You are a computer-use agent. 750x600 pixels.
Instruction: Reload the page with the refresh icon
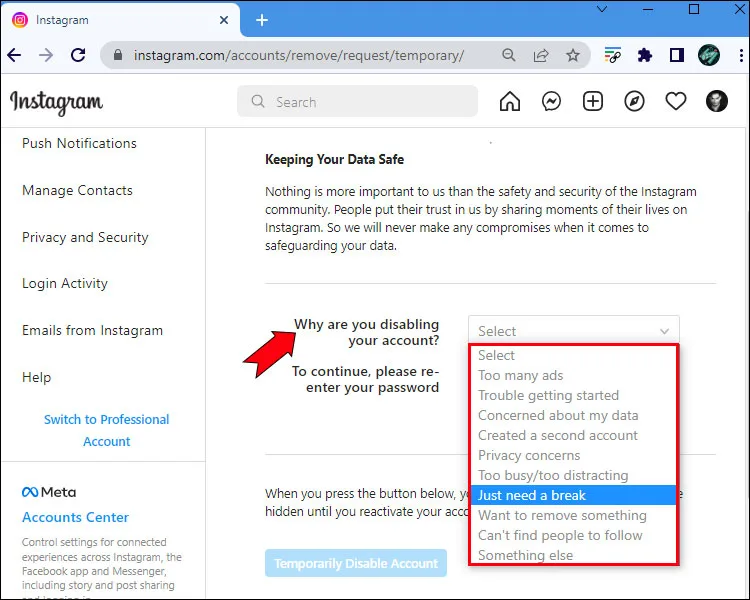[78, 56]
